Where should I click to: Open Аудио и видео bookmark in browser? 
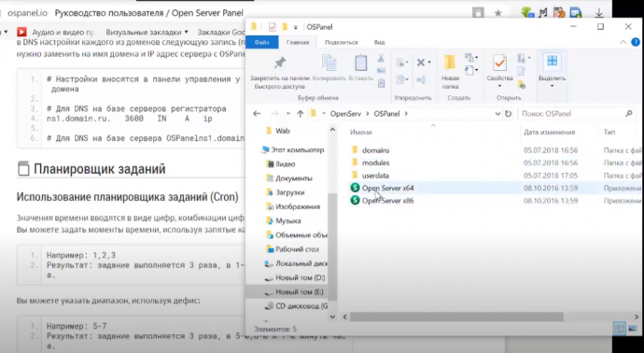tap(56, 32)
